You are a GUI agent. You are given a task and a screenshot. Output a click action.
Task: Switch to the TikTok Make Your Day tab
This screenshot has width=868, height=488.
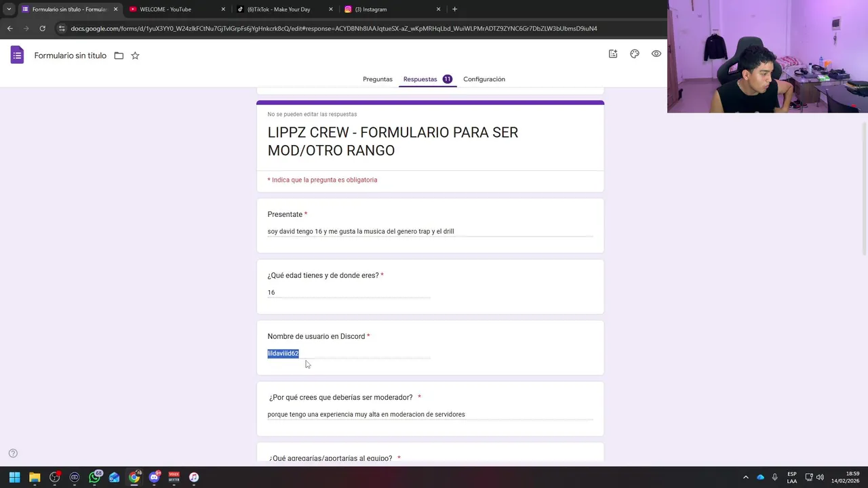coord(284,9)
